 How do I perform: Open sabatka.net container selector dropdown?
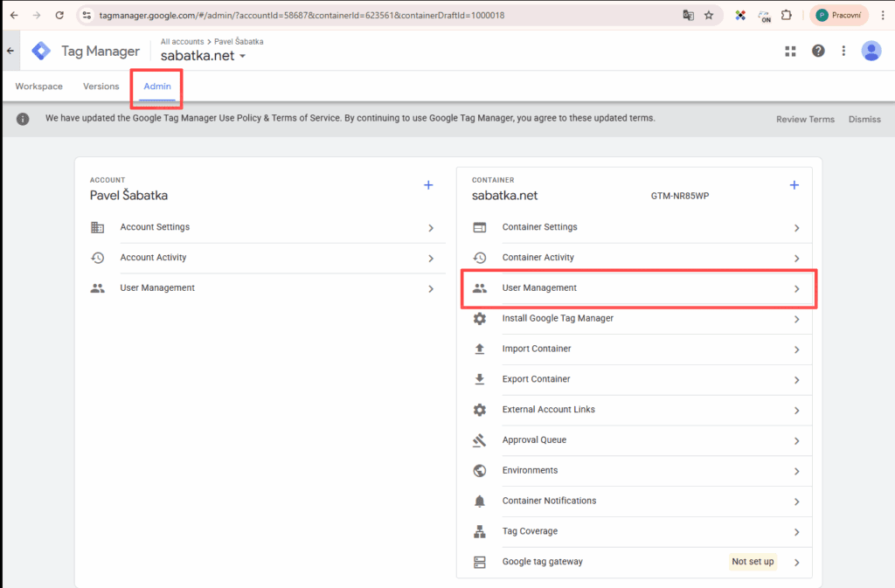203,56
